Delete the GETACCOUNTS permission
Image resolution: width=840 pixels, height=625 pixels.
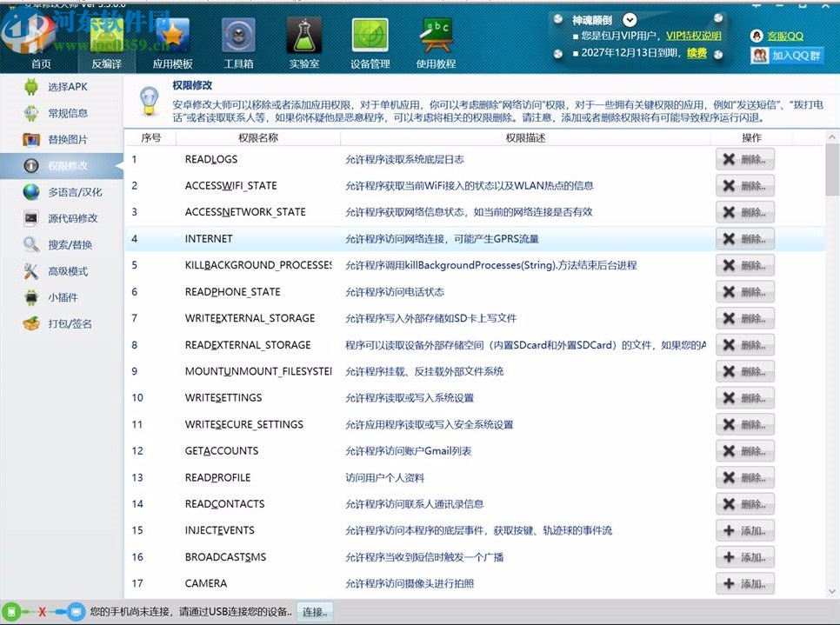point(745,451)
